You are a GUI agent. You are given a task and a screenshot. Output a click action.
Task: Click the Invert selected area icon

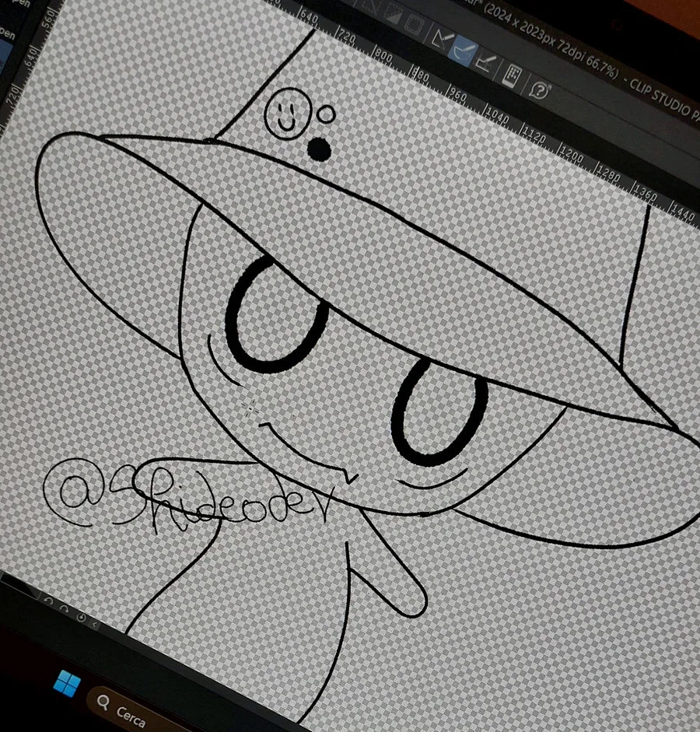[x=394, y=14]
